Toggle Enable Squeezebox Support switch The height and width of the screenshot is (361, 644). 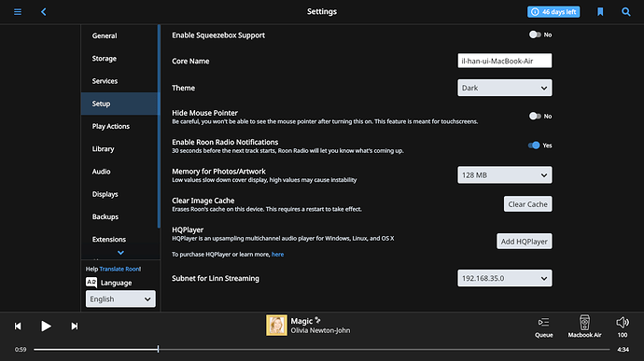(x=535, y=35)
